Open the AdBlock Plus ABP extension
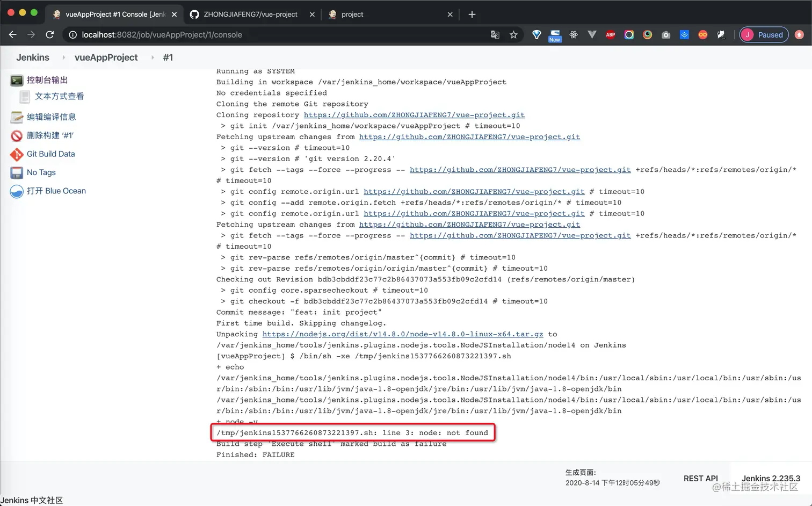 pyautogui.click(x=611, y=35)
